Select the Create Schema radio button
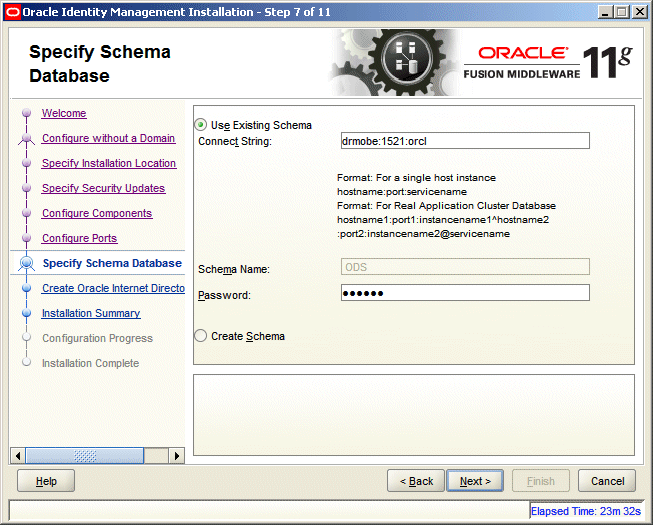The width and height of the screenshot is (653, 525). coord(201,336)
